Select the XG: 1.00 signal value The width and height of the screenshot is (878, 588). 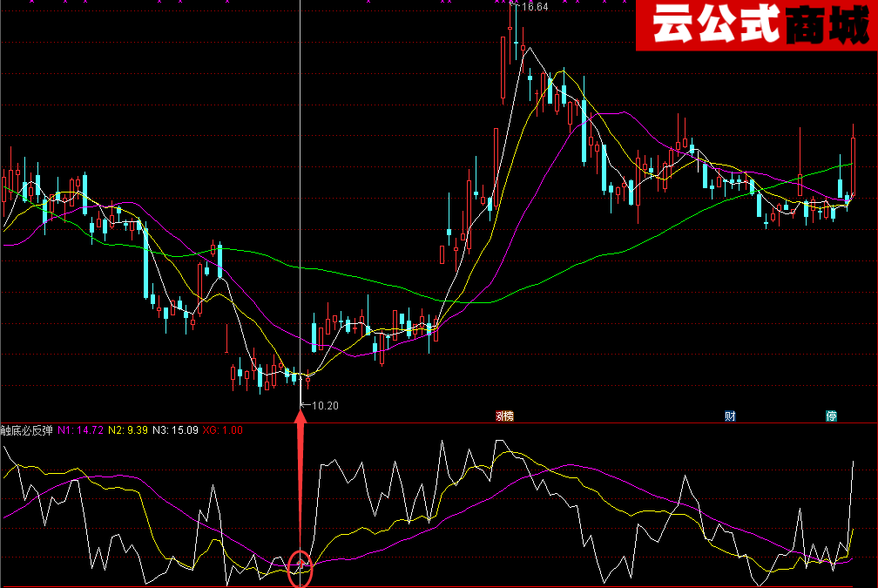pyautogui.click(x=223, y=430)
